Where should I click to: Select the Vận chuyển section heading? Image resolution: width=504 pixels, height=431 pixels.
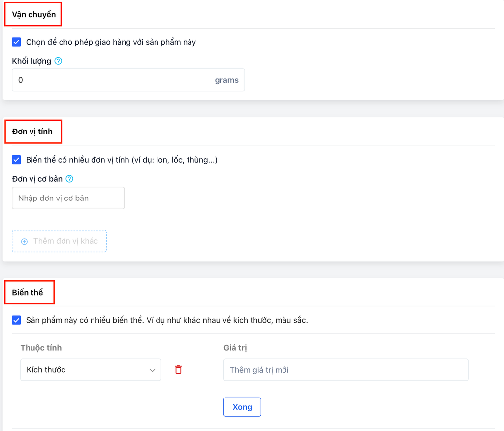point(33,15)
